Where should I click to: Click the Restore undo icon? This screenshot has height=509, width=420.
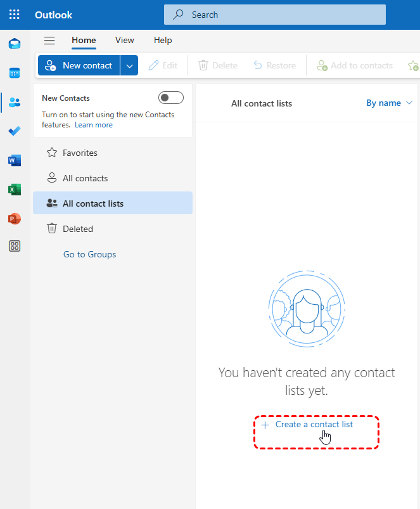[x=258, y=65]
